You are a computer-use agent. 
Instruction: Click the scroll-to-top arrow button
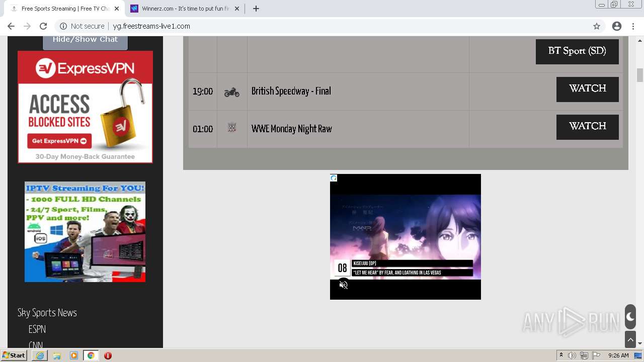pyautogui.click(x=630, y=339)
